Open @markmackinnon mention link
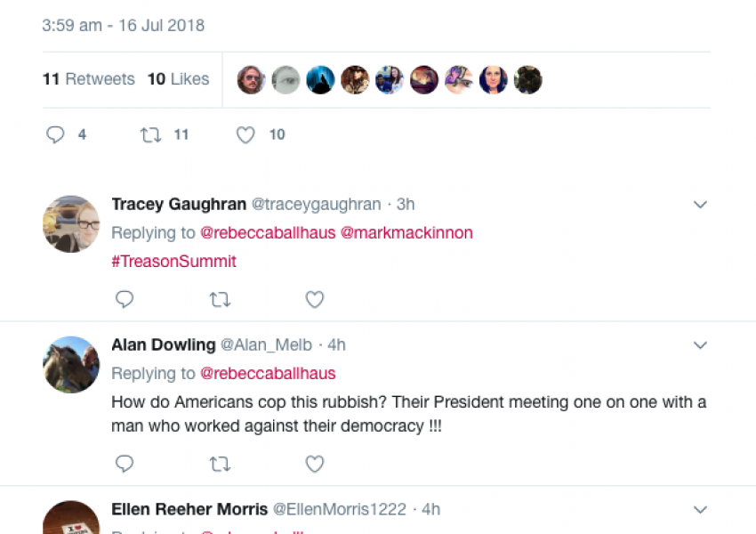 pos(406,233)
